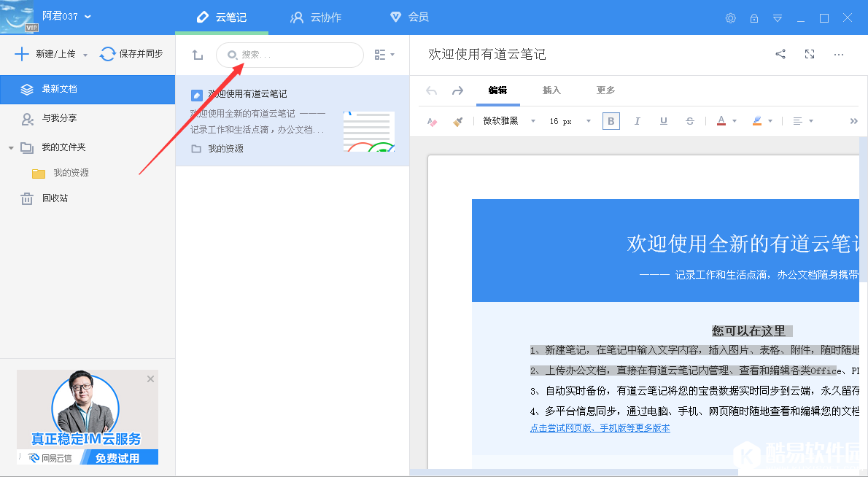
Task: Open the 云协作 section
Action: click(317, 17)
